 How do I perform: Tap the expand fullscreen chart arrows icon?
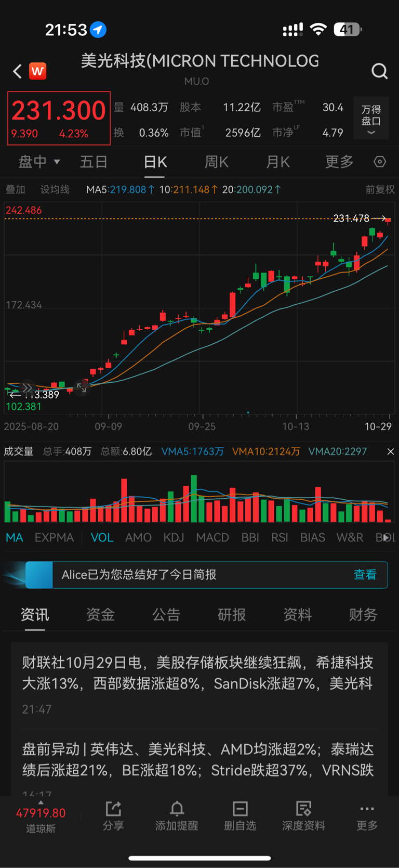click(x=82, y=387)
